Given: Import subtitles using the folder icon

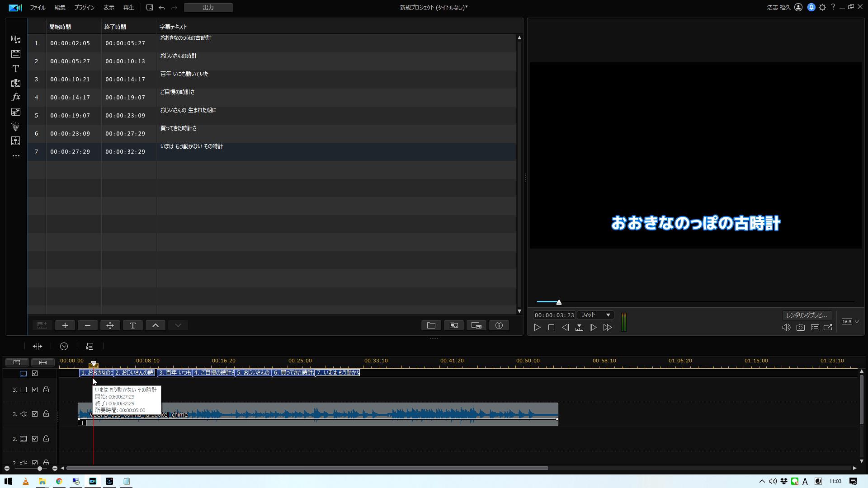Looking at the screenshot, I should coord(431,325).
